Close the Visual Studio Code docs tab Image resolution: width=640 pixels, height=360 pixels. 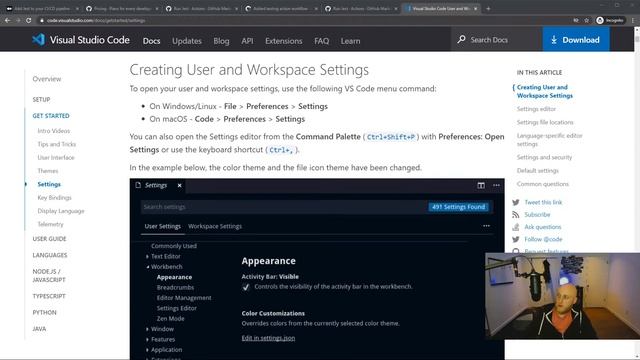coord(476,8)
